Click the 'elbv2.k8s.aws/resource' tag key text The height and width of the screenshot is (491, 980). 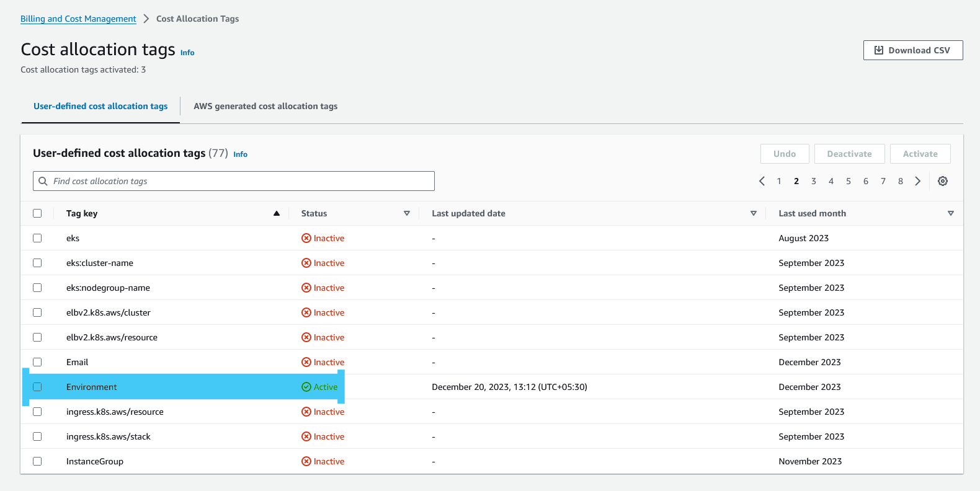112,337
